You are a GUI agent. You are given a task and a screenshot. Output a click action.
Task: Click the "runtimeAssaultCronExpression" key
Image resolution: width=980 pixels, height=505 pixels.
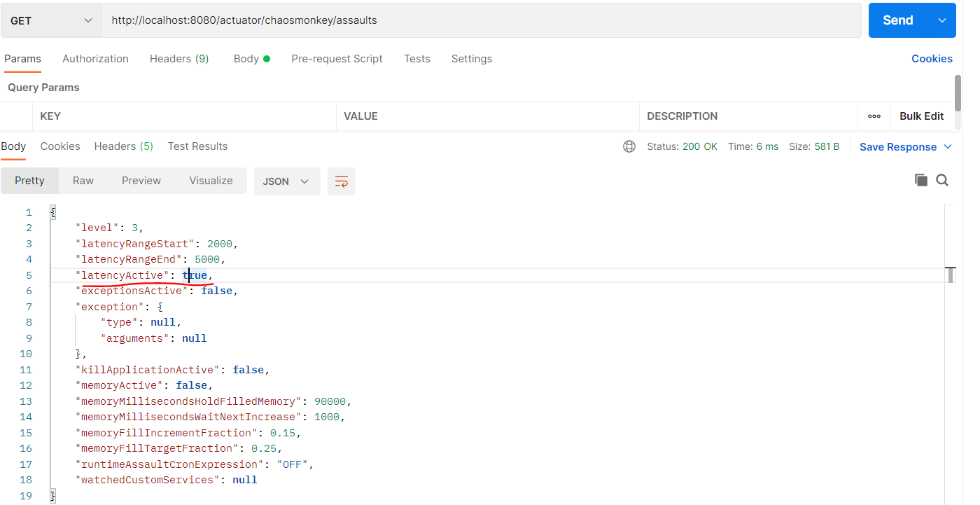(x=170, y=464)
